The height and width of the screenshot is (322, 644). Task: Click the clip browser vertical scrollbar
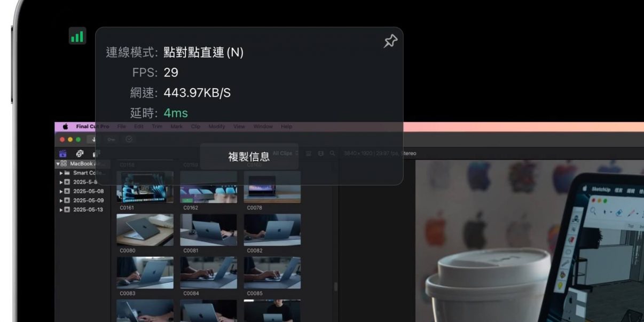pos(336,287)
